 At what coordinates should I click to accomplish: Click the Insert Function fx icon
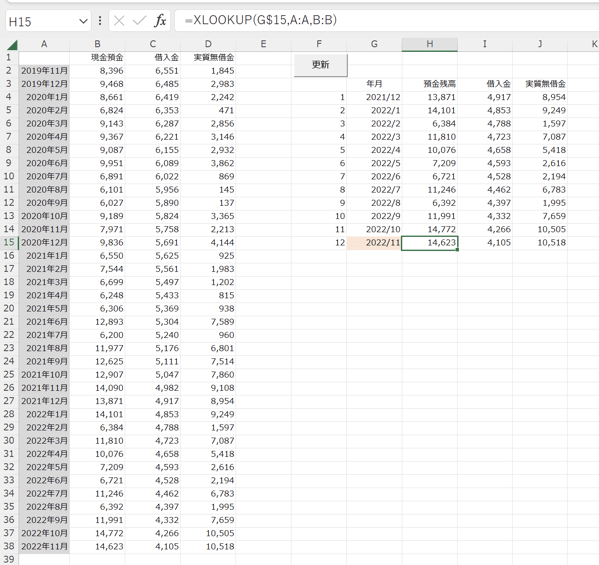[x=160, y=21]
